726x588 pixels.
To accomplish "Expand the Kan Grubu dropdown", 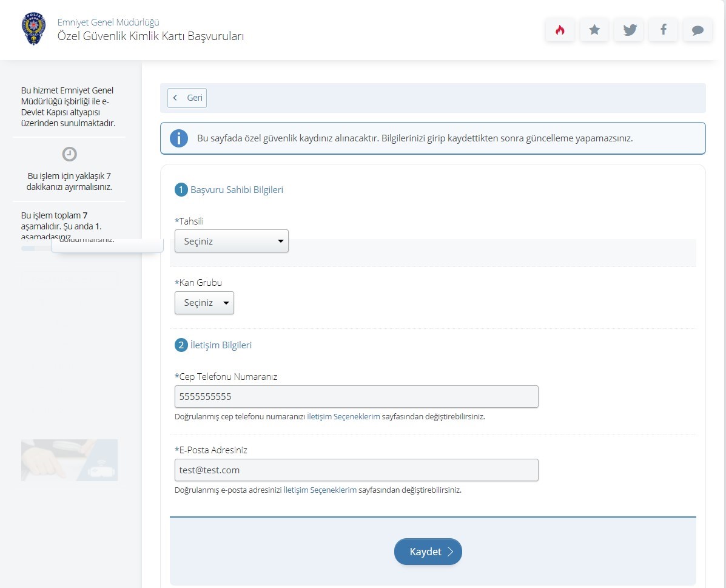I will [x=204, y=303].
